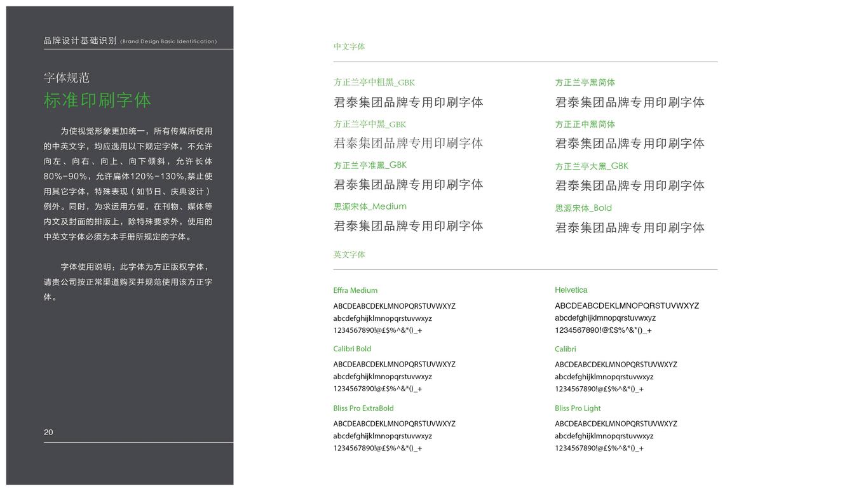868x491 pixels.
Task: Select the uppercase sample under Effra Medium
Action: (395, 306)
